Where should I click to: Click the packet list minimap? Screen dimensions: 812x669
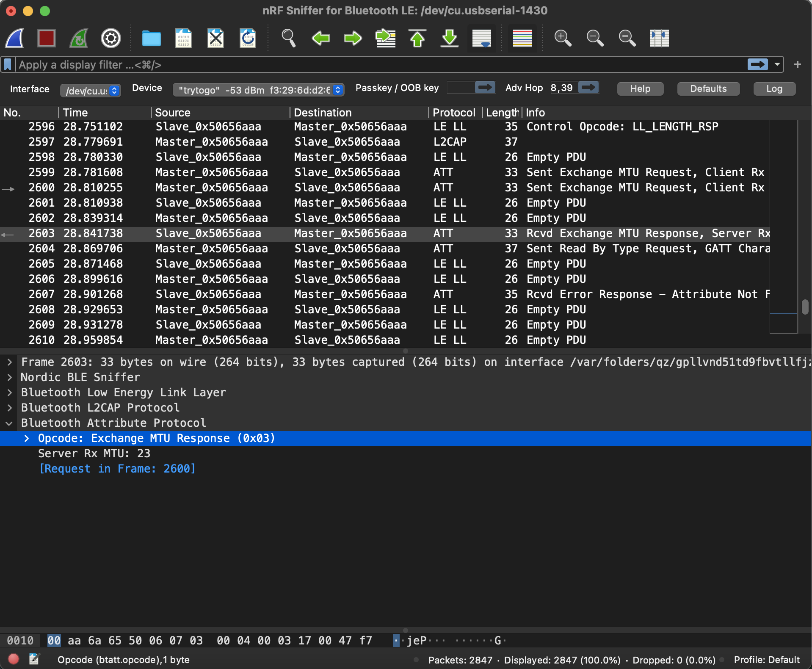click(783, 227)
